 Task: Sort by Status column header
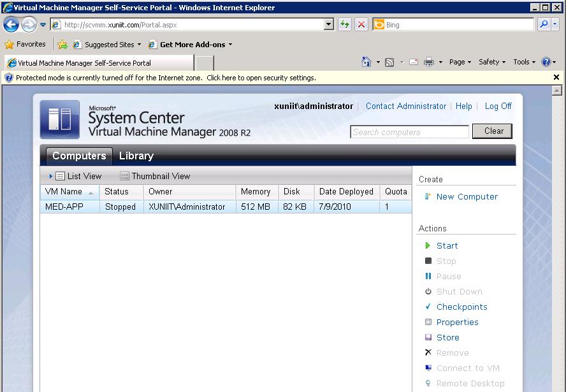(121, 192)
